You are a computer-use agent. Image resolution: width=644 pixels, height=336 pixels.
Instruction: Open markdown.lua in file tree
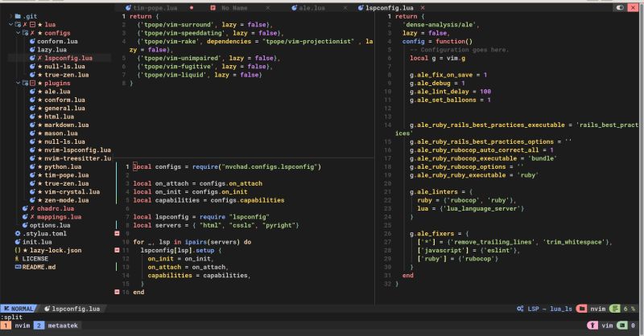67,125
